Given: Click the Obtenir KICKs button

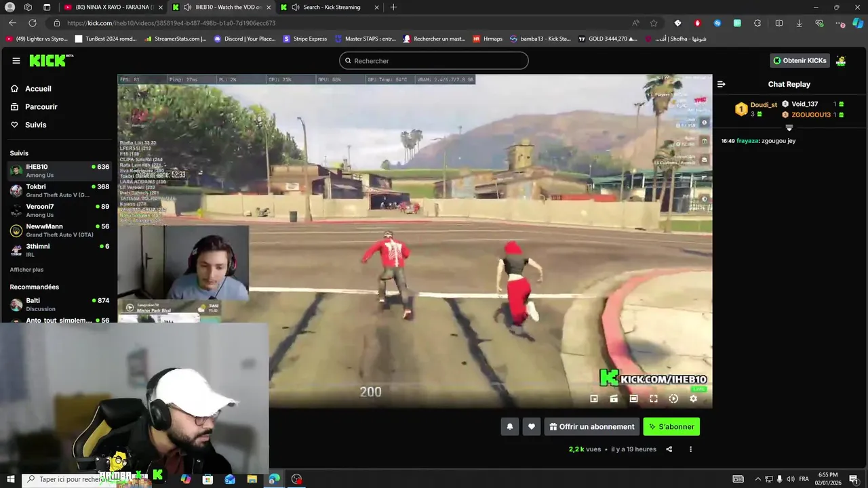Looking at the screenshot, I should point(800,61).
